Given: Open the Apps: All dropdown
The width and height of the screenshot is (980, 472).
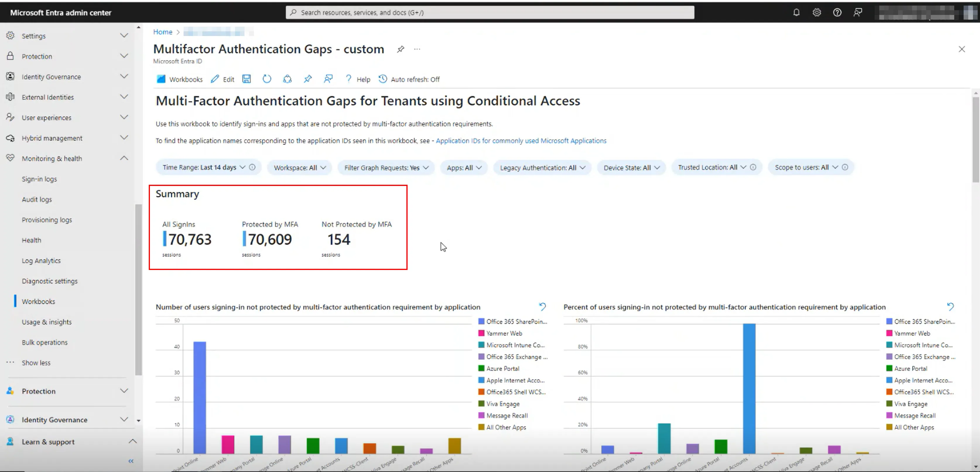Looking at the screenshot, I should coord(464,167).
